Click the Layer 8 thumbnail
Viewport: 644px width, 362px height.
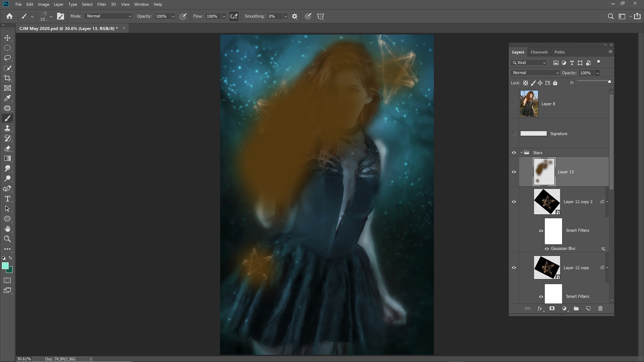[x=529, y=104]
